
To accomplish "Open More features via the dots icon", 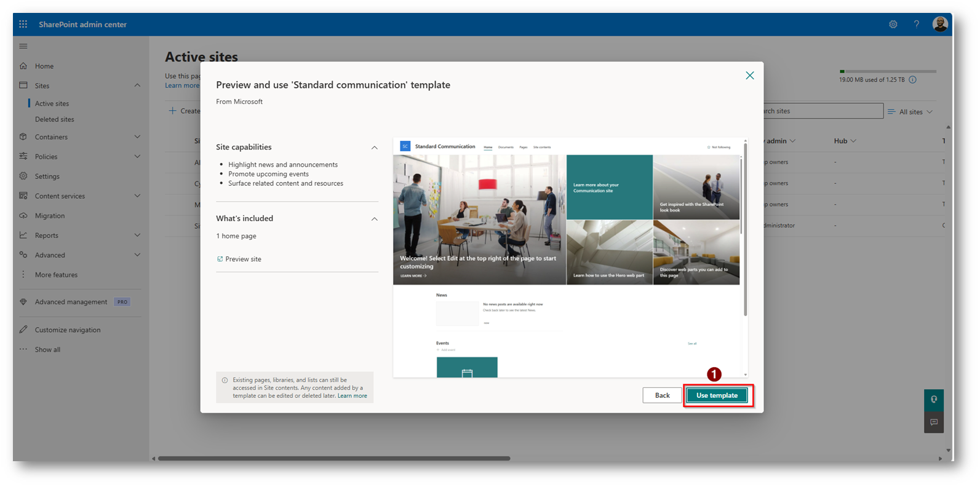I will [x=23, y=275].
